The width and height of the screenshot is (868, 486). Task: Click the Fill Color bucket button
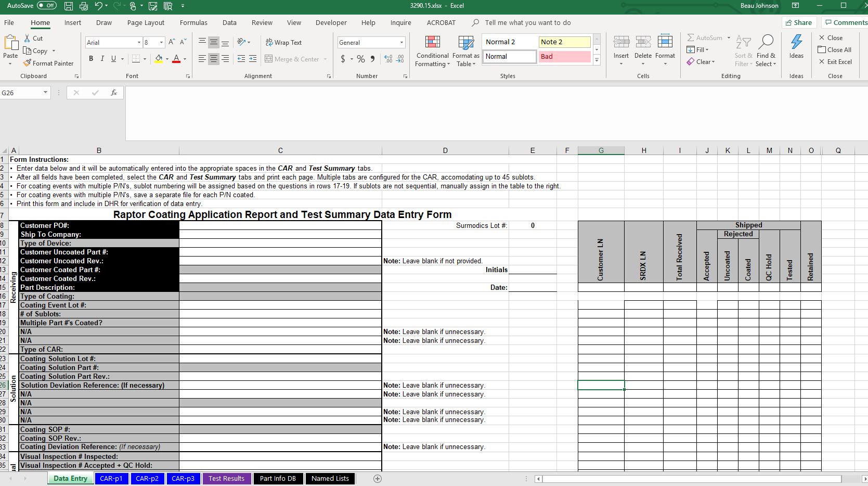(159, 59)
